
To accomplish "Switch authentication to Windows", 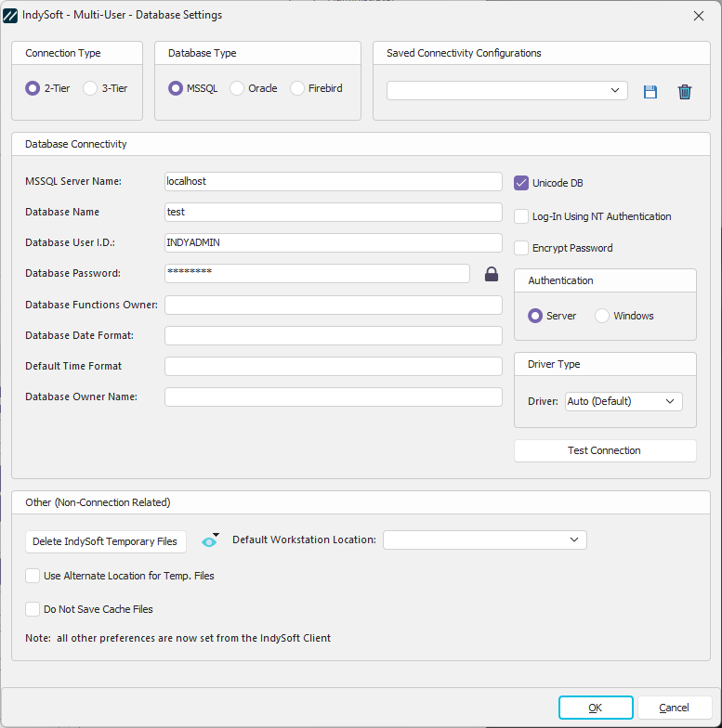I will click(x=602, y=316).
